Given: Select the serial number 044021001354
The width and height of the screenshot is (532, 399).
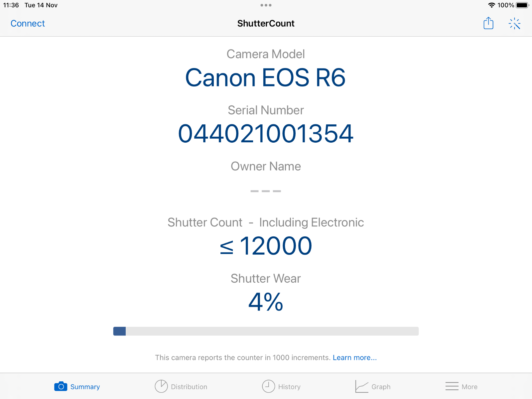Looking at the screenshot, I should pyautogui.click(x=266, y=133).
